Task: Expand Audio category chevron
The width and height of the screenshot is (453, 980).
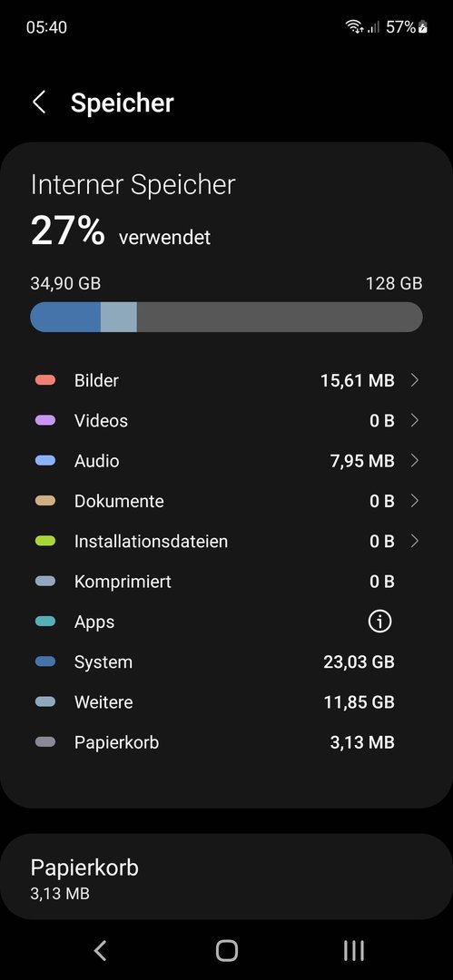Action: coord(414,461)
